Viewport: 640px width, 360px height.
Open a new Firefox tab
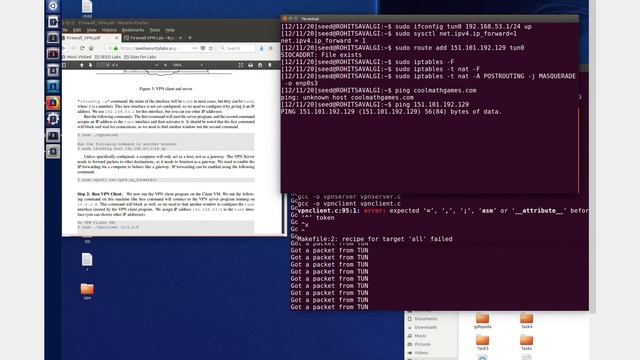click(190, 38)
